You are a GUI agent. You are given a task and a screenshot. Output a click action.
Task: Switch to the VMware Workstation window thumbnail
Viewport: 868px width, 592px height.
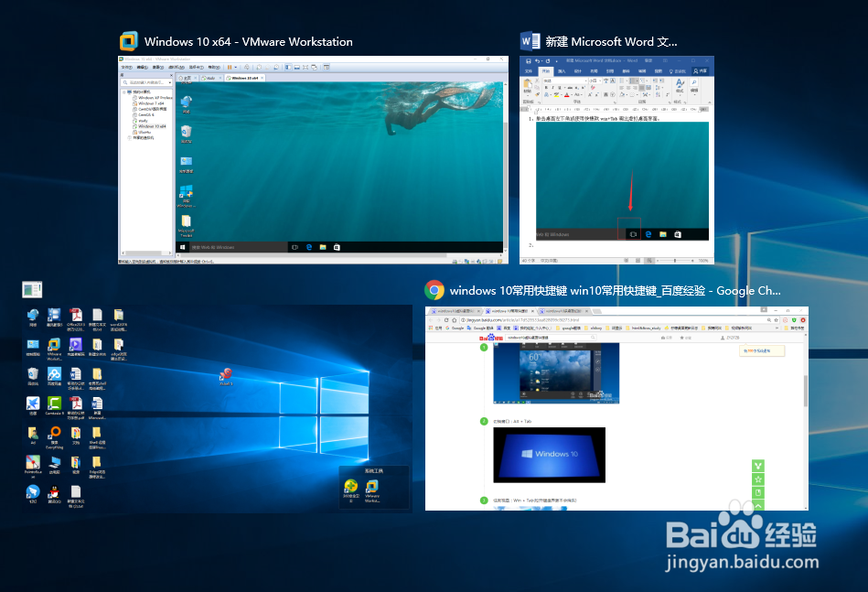pos(313,159)
